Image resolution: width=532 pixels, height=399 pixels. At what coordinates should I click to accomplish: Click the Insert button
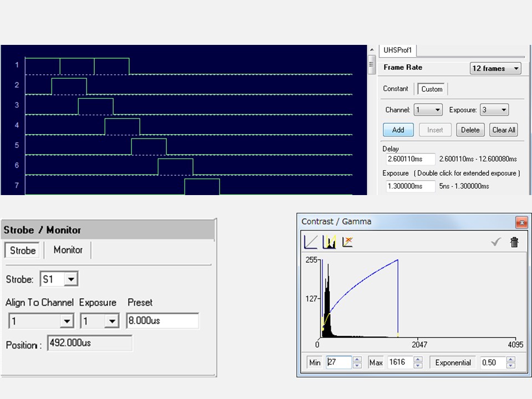435,130
